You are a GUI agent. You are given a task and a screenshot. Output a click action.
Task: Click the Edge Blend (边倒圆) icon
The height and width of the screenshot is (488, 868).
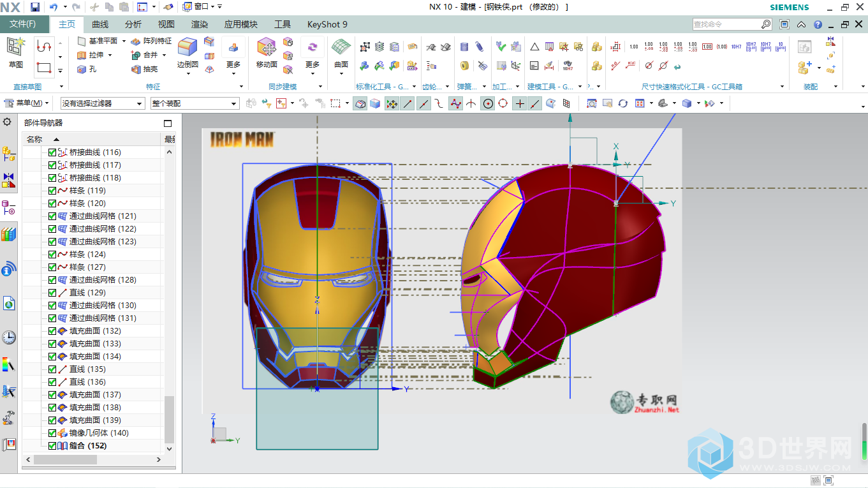188,48
